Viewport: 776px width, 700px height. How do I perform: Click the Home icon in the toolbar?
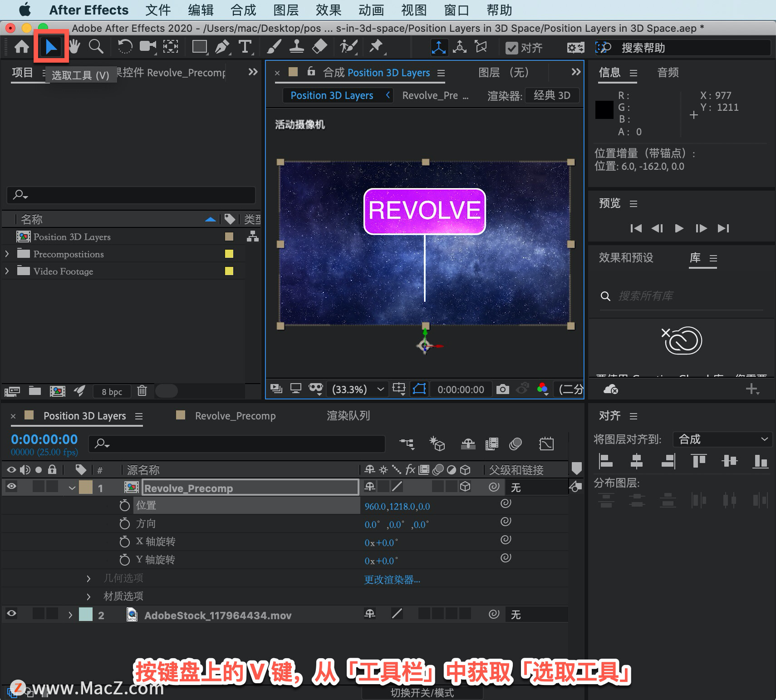21,46
